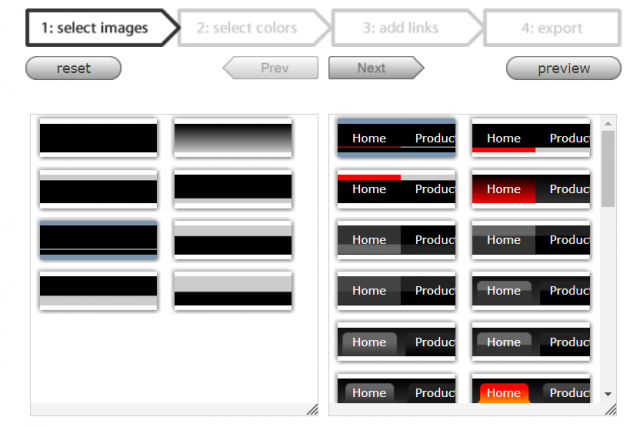Select the blue-highlighted background thumbnail in left panel
The width and height of the screenshot is (640, 427).
pos(98,240)
